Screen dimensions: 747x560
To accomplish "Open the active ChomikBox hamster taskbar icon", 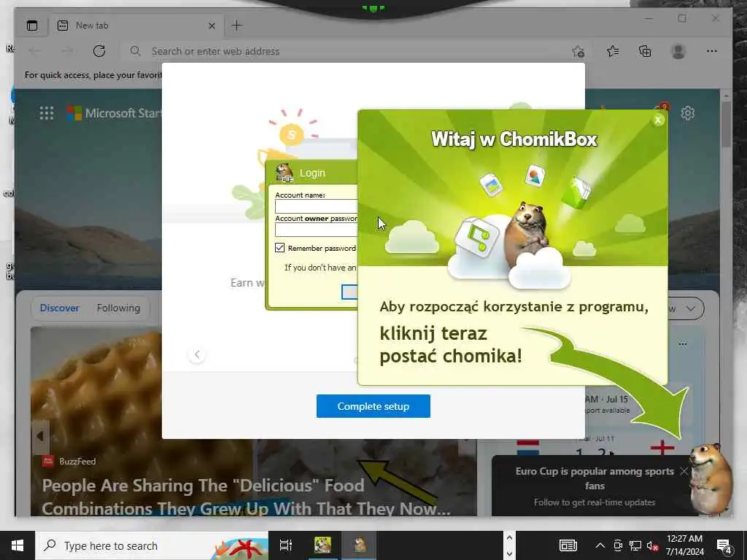I will (360, 545).
